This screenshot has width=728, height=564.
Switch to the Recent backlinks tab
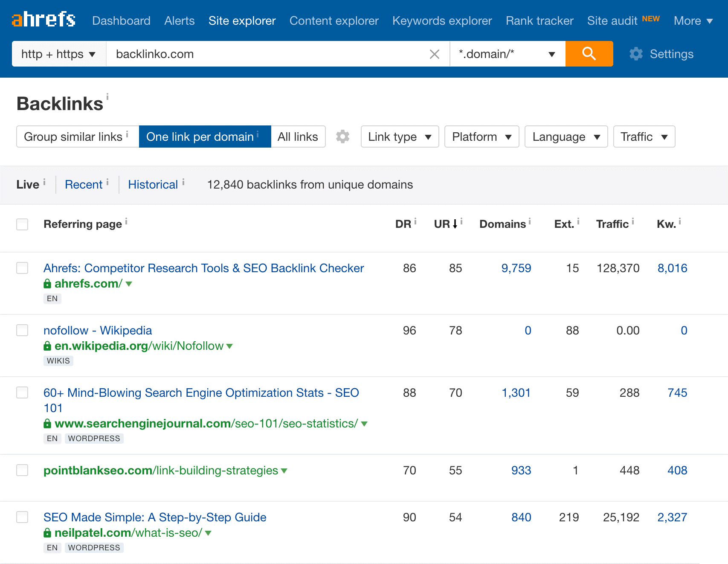pyautogui.click(x=84, y=185)
